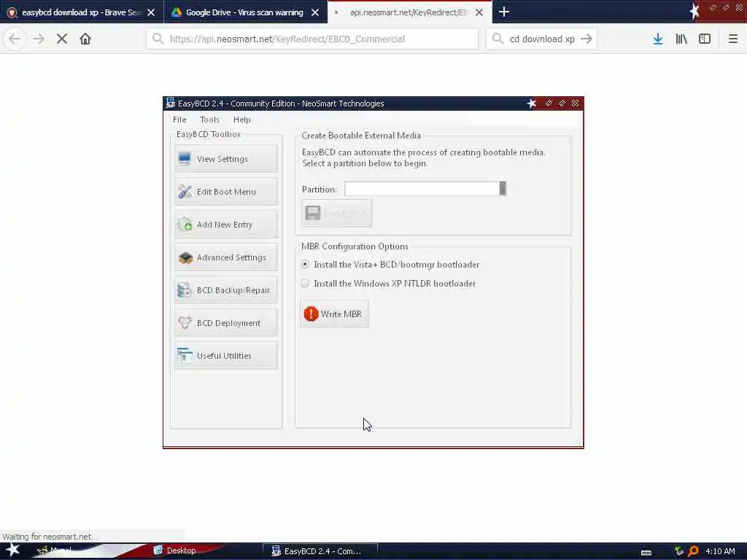Click the disabled Install BCD button
The width and height of the screenshot is (747, 560).
[x=337, y=213]
